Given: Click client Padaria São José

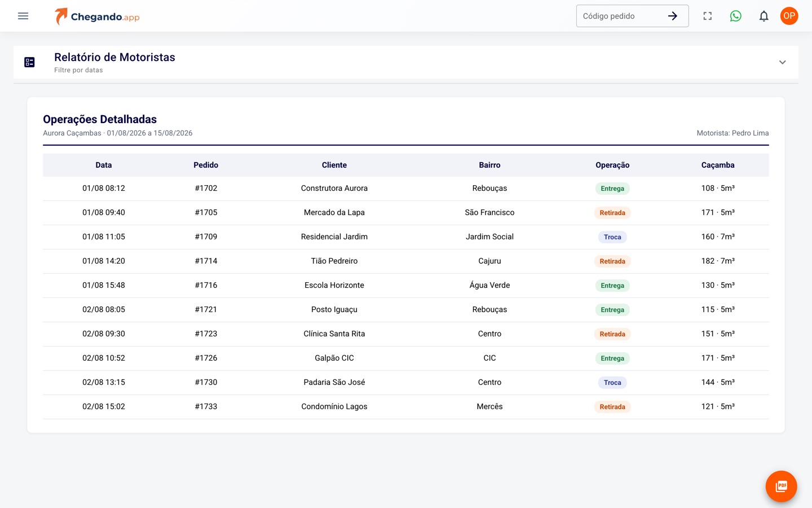Looking at the screenshot, I should 334,382.
